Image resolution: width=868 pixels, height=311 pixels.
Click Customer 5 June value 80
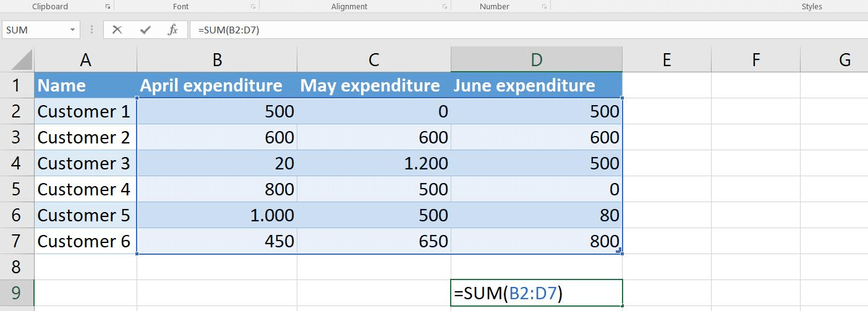point(537,215)
